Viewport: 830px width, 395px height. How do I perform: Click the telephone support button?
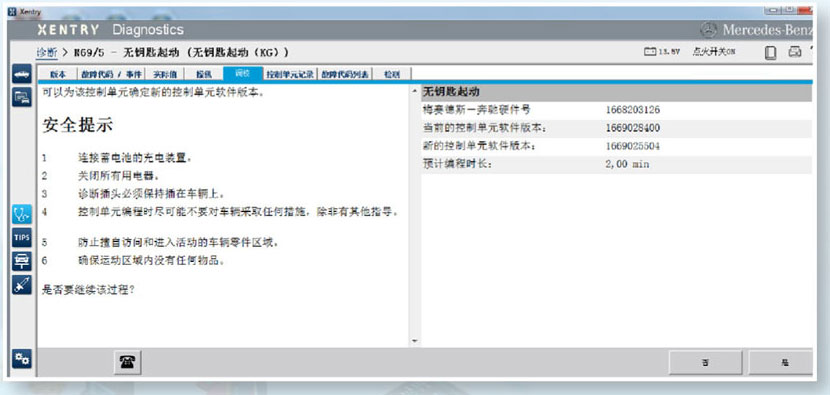click(x=127, y=362)
